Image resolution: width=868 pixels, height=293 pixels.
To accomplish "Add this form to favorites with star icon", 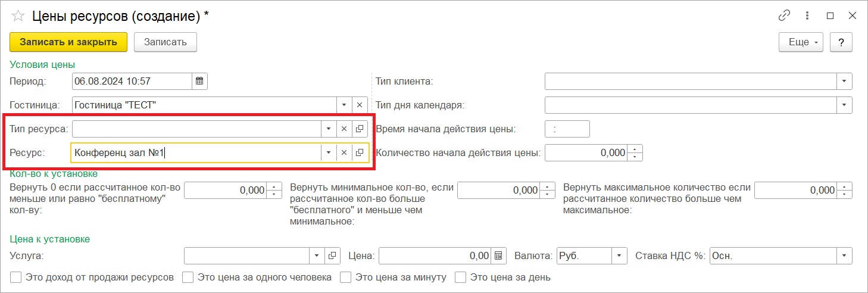I will tap(17, 16).
